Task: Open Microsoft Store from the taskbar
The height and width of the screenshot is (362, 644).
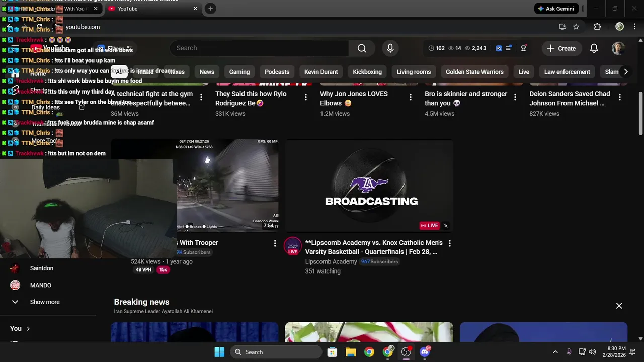Action: coord(332,352)
